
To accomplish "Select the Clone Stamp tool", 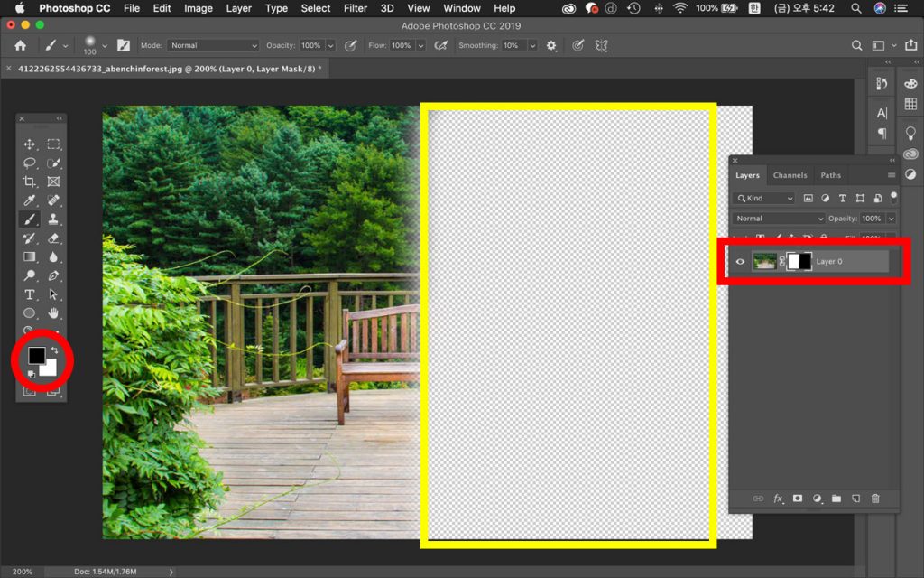I will tap(53, 219).
